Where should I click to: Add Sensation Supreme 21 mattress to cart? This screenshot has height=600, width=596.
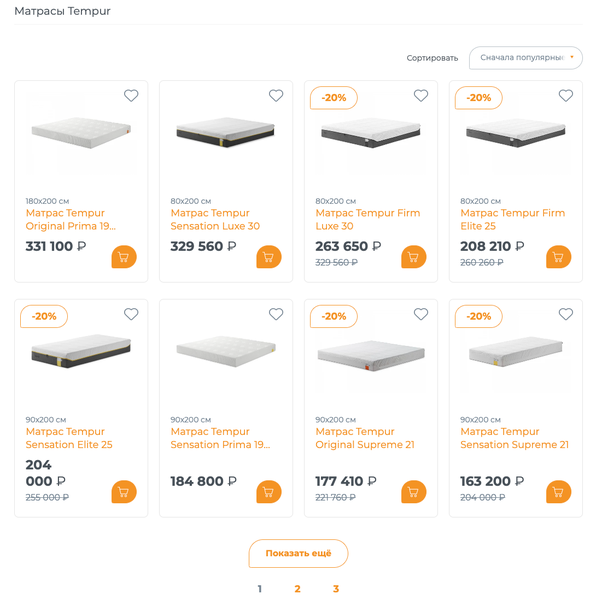click(559, 492)
